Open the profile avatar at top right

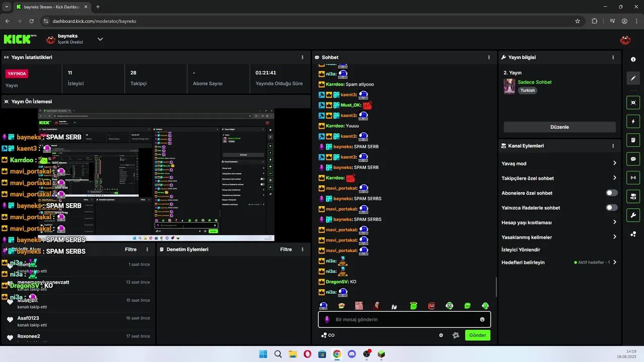tap(625, 40)
